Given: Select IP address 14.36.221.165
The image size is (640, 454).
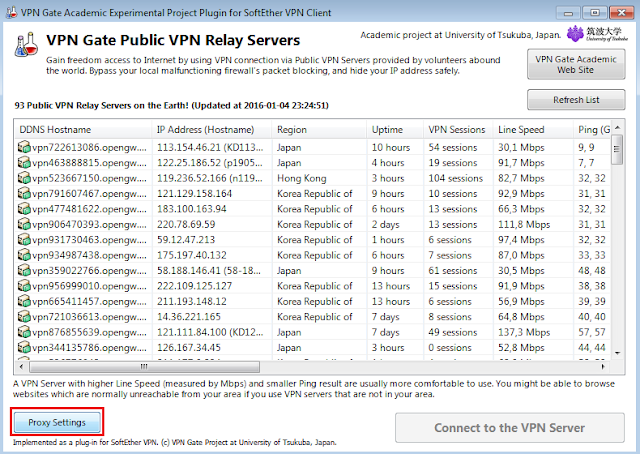Looking at the screenshot, I should point(189,317).
